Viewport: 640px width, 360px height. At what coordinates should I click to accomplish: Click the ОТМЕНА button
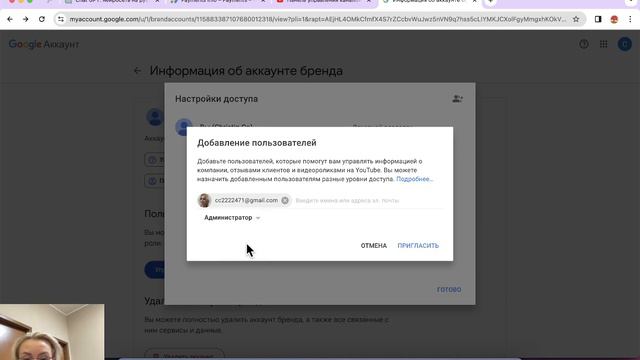pos(373,246)
